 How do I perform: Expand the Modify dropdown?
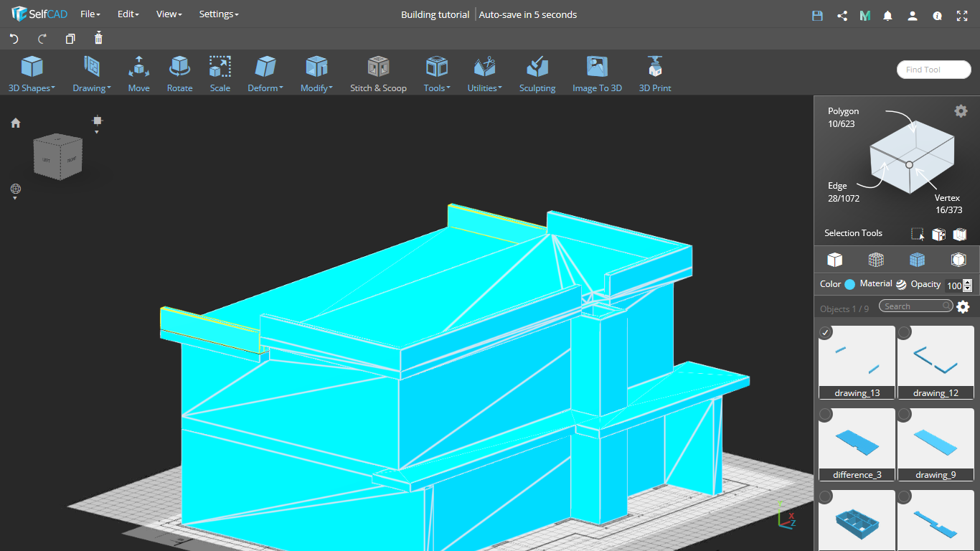point(316,74)
